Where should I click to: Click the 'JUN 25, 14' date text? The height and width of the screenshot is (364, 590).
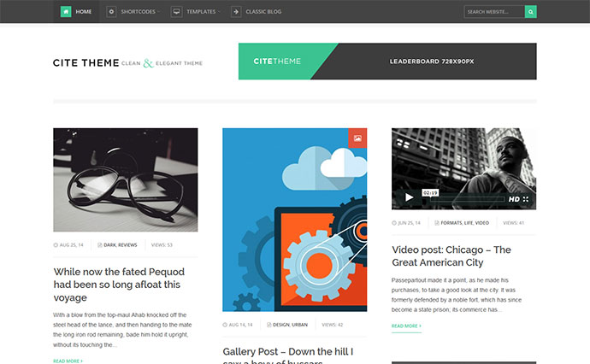point(409,223)
